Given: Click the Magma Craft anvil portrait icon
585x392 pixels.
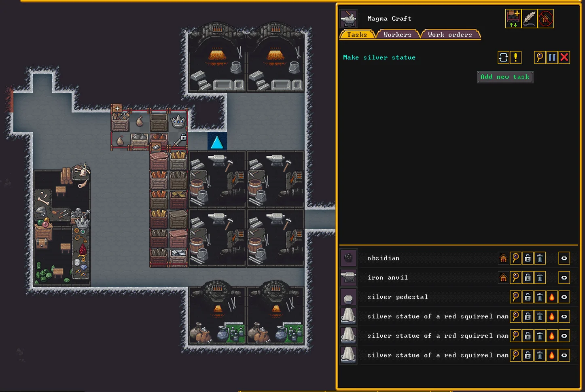Looking at the screenshot, I should tap(348, 19).
